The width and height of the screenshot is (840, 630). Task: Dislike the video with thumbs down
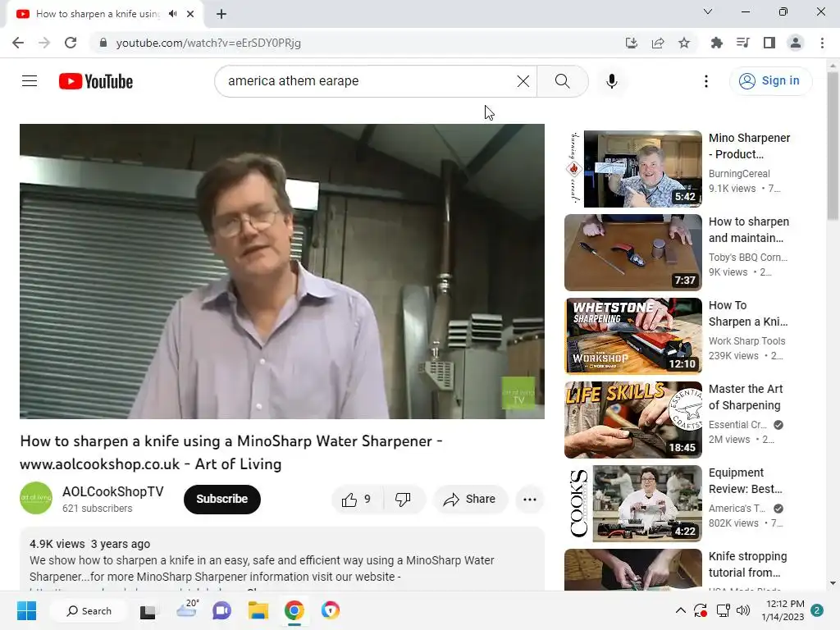click(403, 500)
